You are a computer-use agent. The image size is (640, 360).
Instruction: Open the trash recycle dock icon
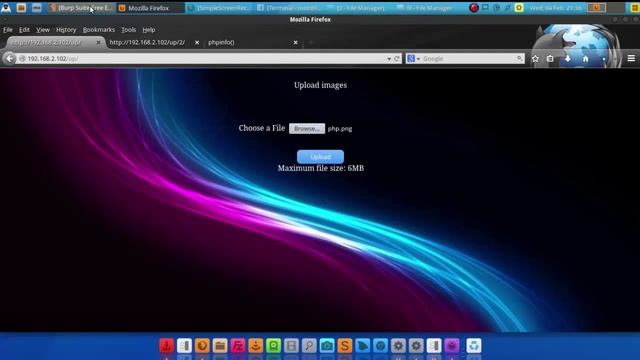pyautogui.click(x=473, y=346)
